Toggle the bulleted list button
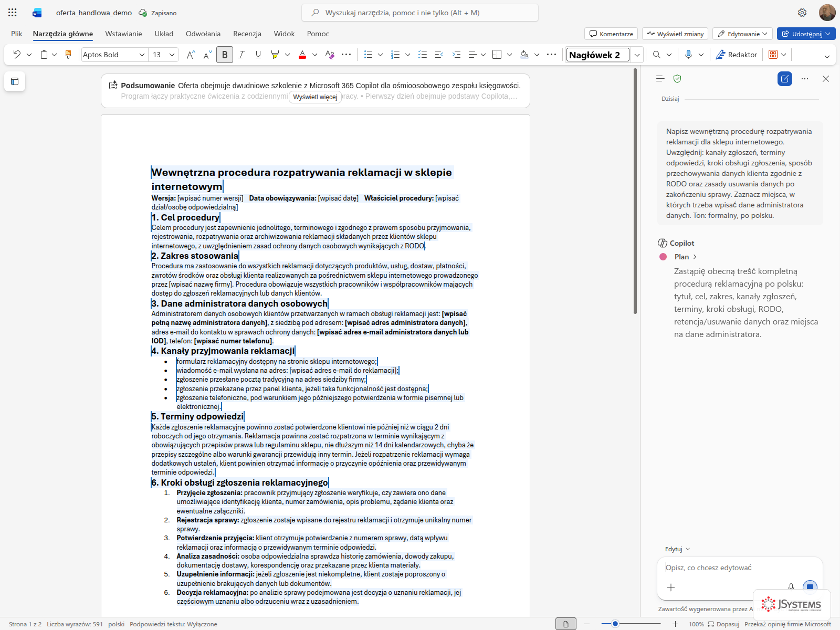The image size is (840, 630). tap(369, 55)
